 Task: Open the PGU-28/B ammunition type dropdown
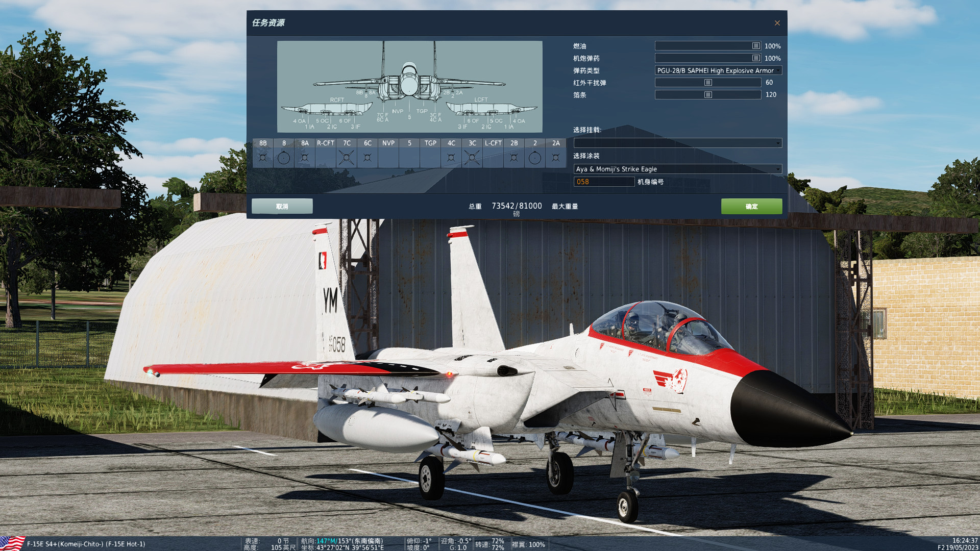tap(718, 70)
